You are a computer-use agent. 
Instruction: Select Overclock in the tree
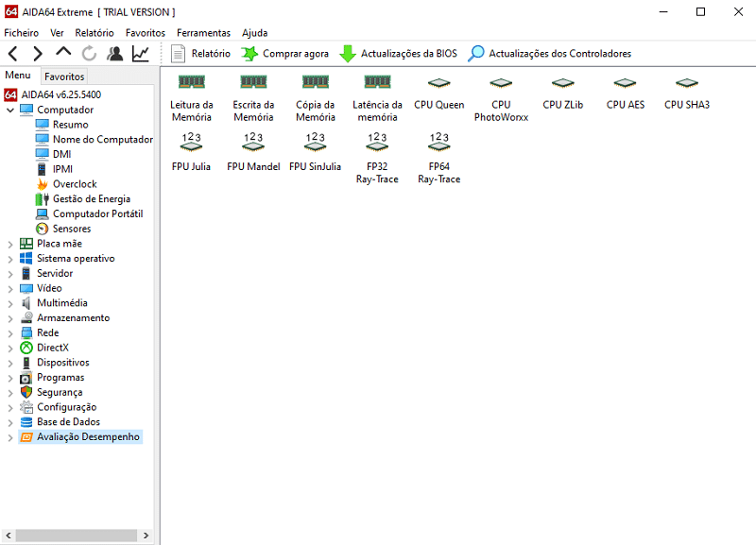pos(75,184)
